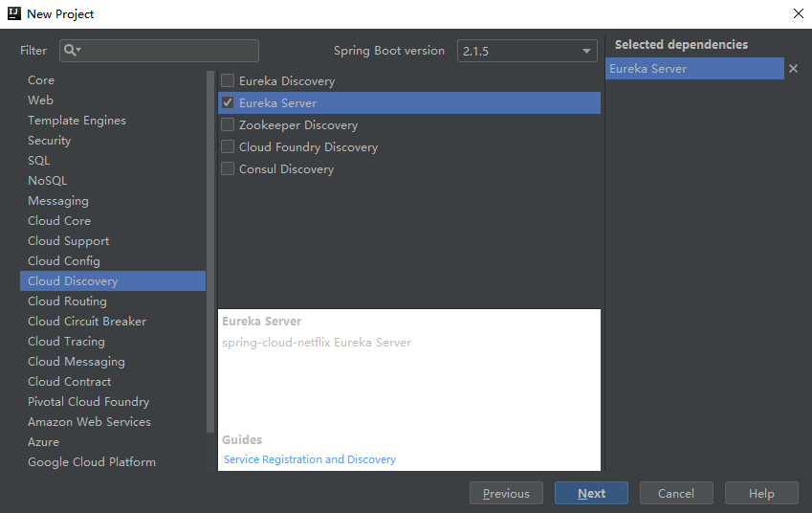The width and height of the screenshot is (812, 513).
Task: Click the Zookeeper Discovery label text
Action: [298, 124]
